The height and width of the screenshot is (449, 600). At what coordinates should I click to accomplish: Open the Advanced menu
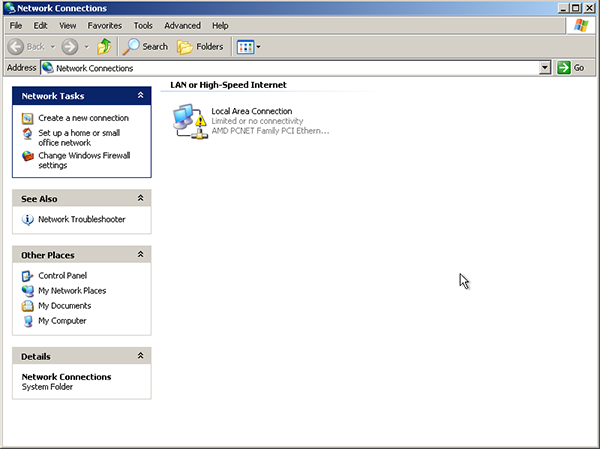[182, 25]
